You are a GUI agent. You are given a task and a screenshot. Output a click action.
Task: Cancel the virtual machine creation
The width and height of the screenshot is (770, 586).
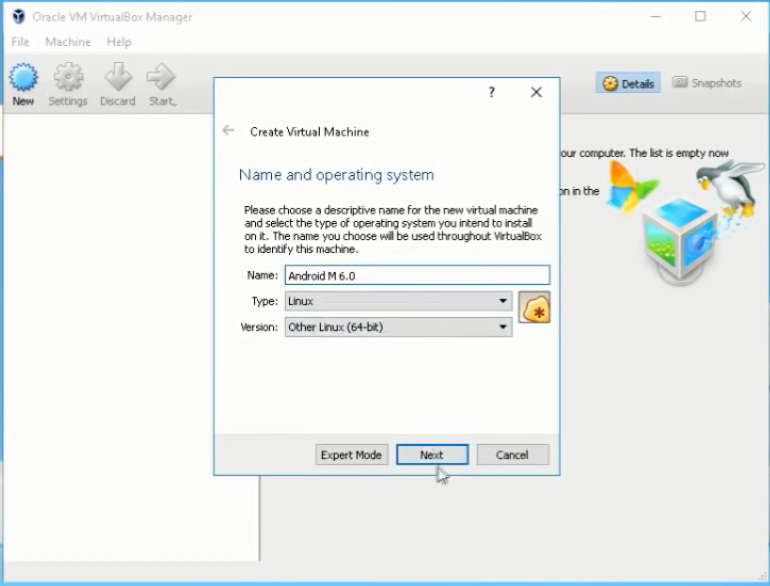coord(513,455)
